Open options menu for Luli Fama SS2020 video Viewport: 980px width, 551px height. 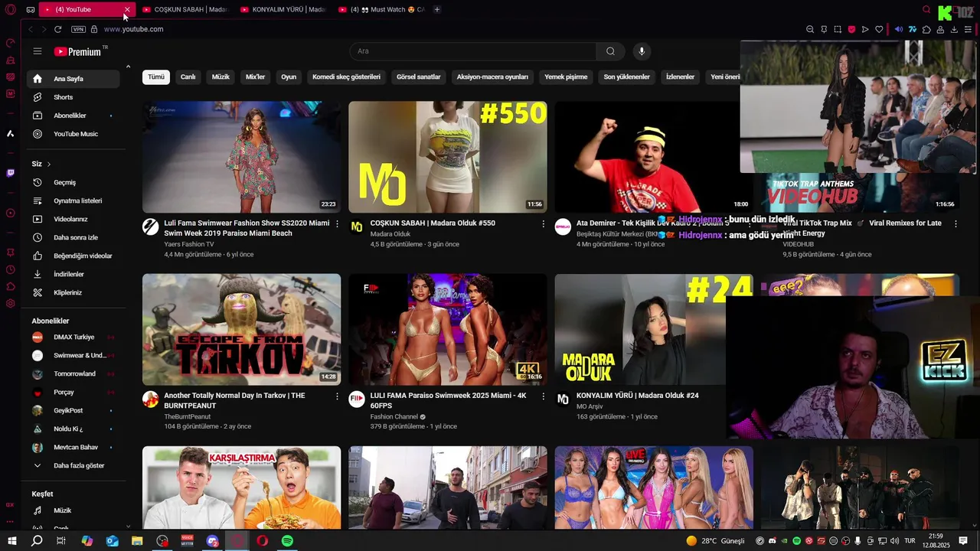(x=337, y=224)
